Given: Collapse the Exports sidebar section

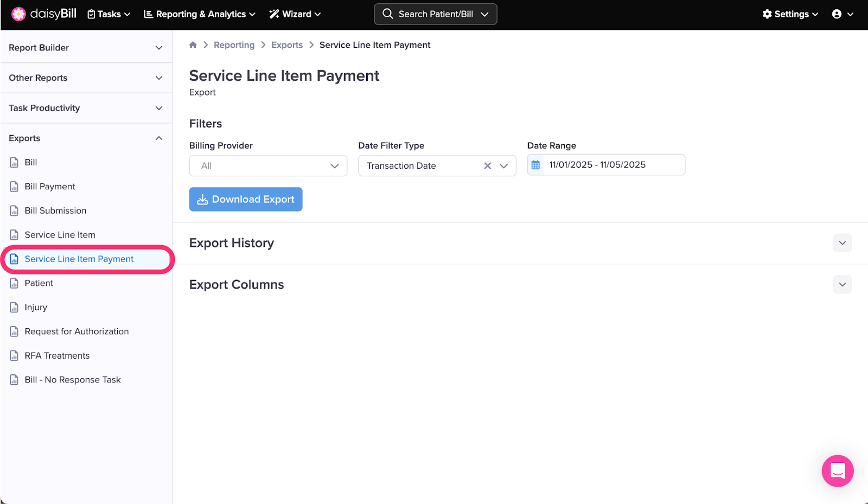Looking at the screenshot, I should [x=159, y=138].
